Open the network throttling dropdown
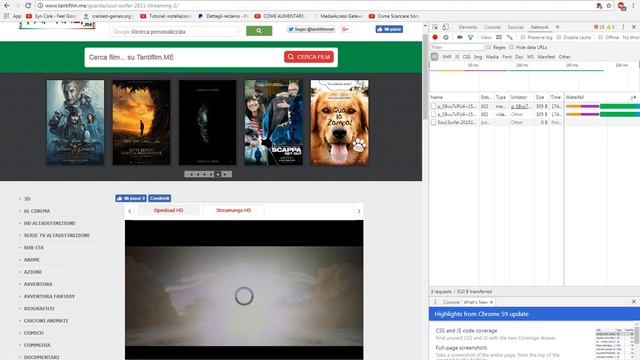This screenshot has width=640, height=360. (x=631, y=37)
